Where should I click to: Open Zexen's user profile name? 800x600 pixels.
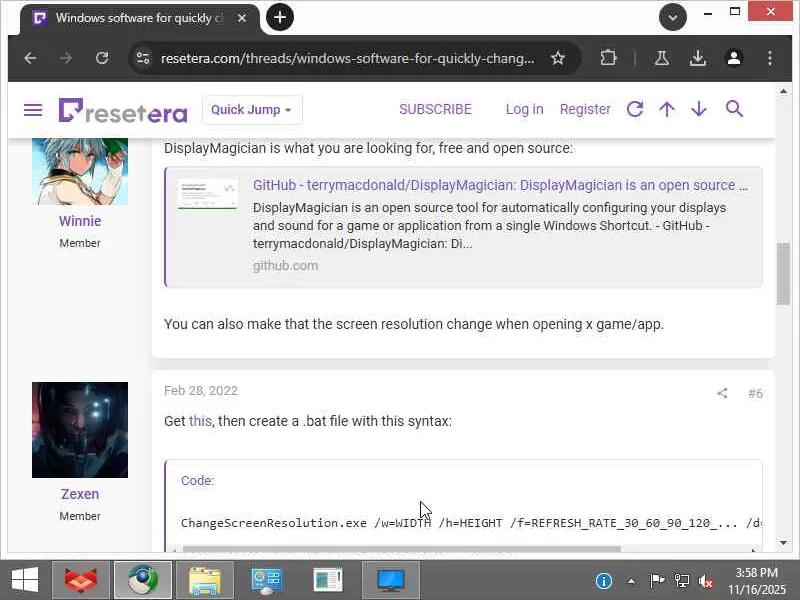(80, 494)
